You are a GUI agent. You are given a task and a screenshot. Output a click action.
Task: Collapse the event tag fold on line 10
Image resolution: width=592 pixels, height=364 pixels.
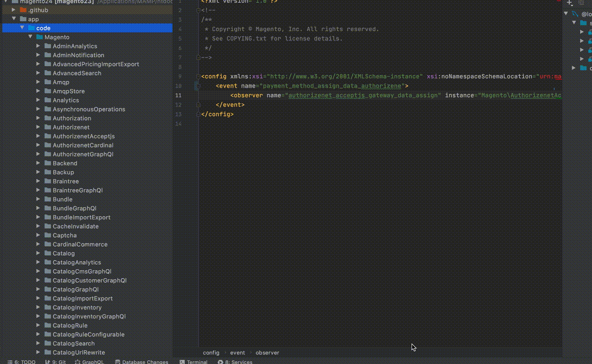pos(198,86)
